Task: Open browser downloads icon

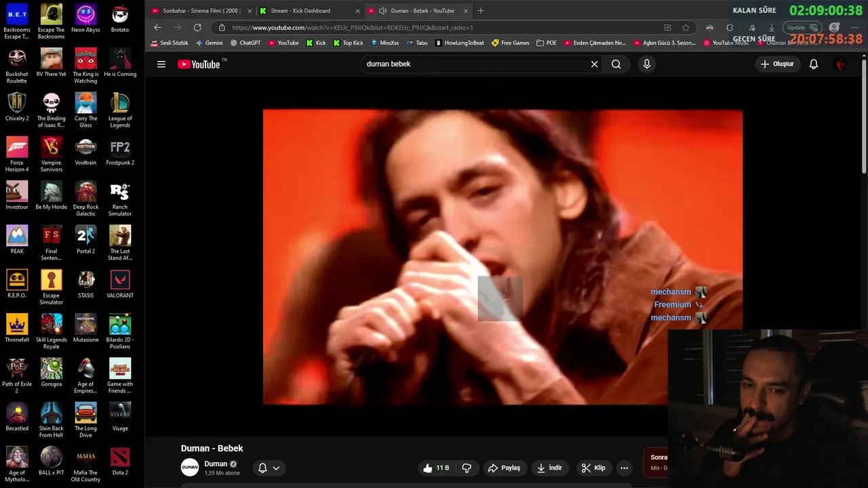Action: pos(771,28)
